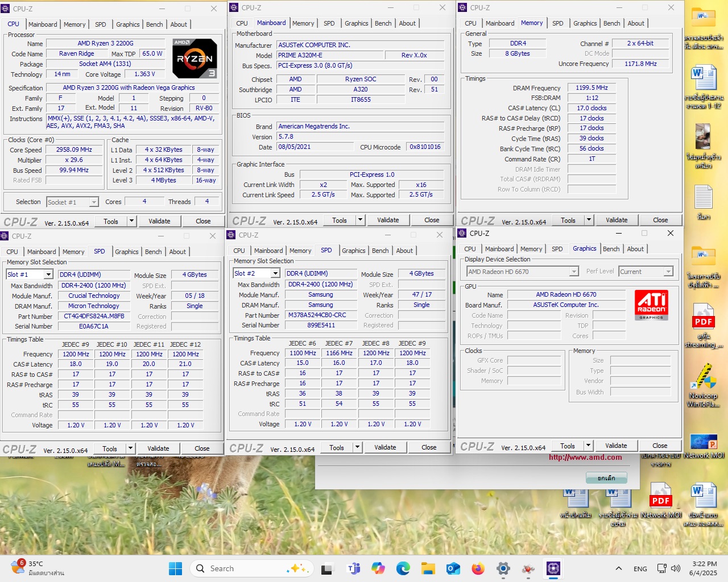The image size is (728, 582).
Task: Open the http://www.amd.com link
Action: [x=585, y=457]
